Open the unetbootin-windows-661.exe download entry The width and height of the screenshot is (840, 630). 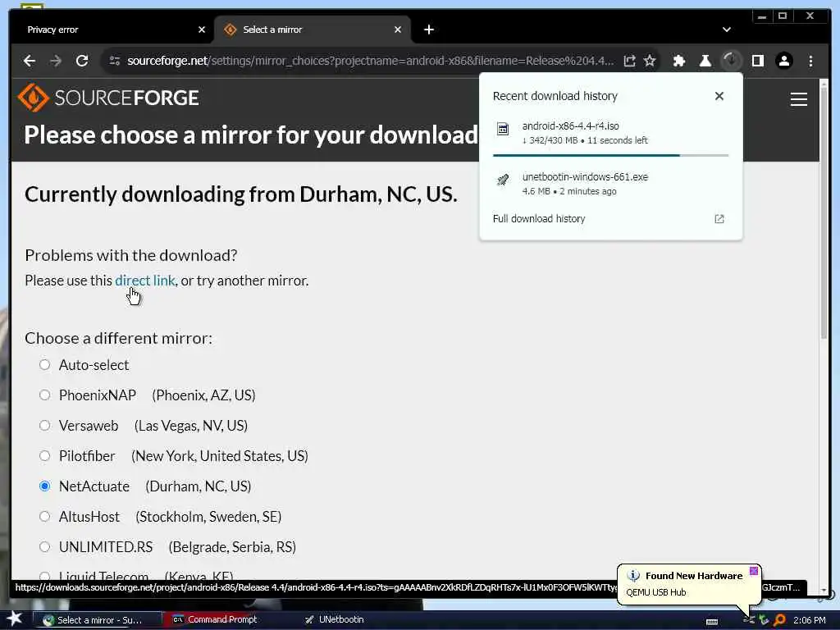pos(610,183)
